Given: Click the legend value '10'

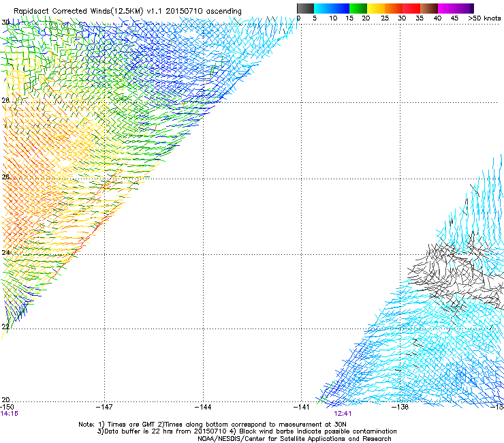Looking at the screenshot, I should (333, 18).
